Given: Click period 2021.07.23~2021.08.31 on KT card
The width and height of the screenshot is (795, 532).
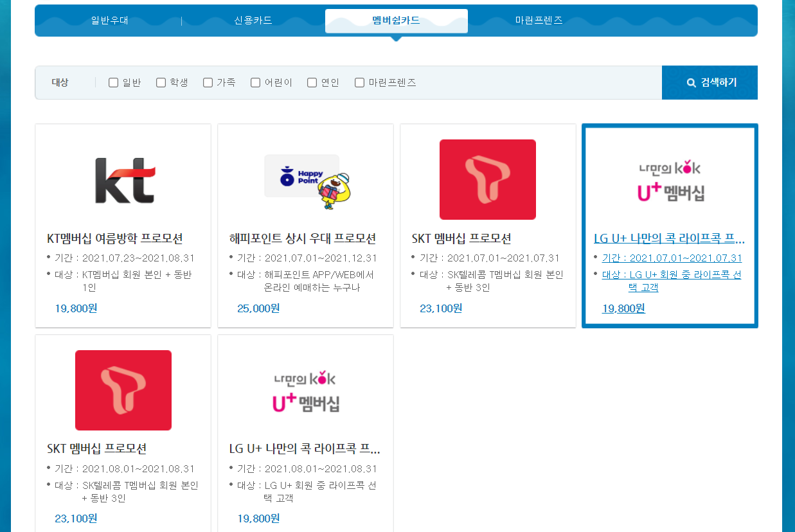Looking at the screenshot, I should pos(138,258).
